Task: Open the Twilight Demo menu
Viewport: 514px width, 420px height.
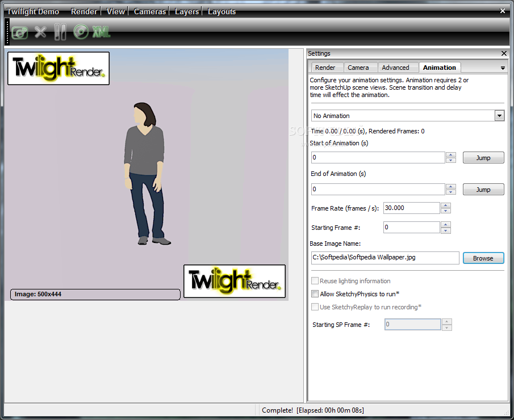Action: (x=33, y=11)
